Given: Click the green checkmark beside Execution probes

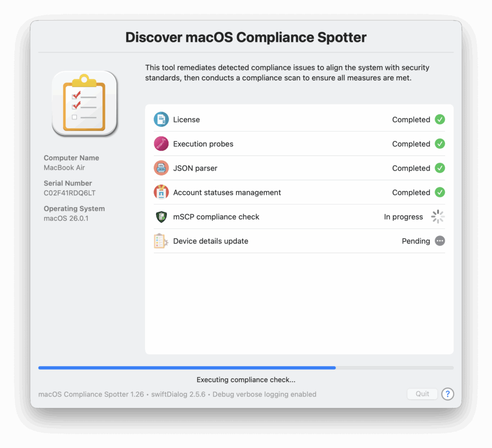Looking at the screenshot, I should 440,144.
